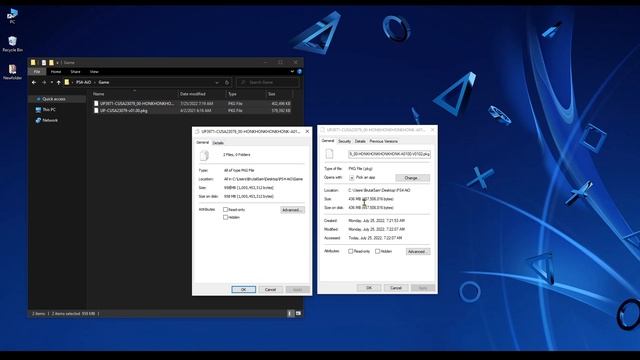
Task: Open the Share ribbon tab
Action: [76, 71]
